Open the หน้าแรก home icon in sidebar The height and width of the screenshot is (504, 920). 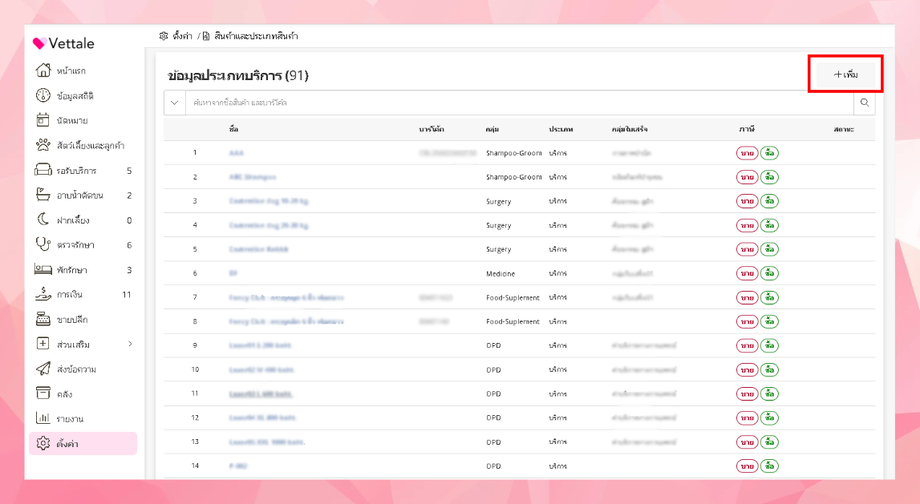click(43, 70)
